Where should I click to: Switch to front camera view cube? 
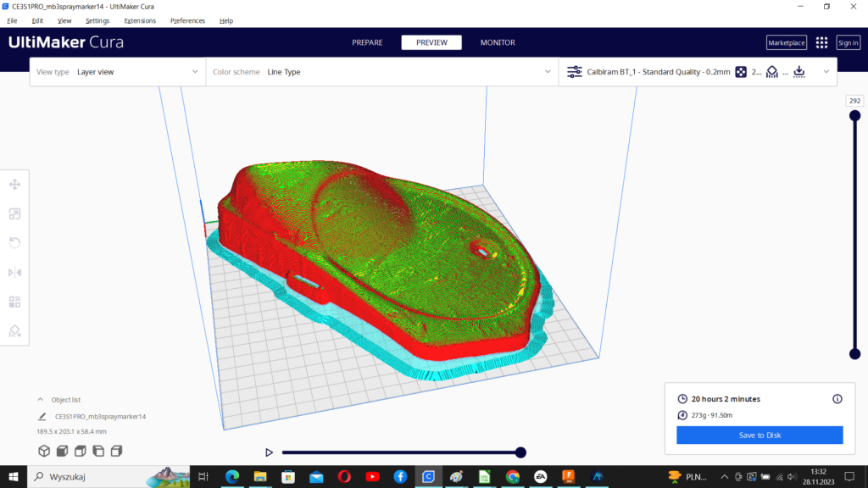coord(62,451)
